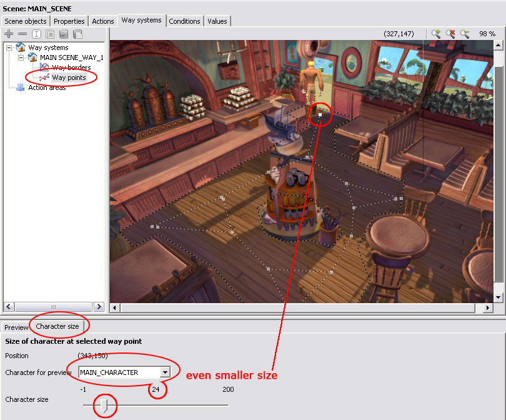506x420 pixels.
Task: Click the greyed import icon with arrow
Action: point(64,34)
